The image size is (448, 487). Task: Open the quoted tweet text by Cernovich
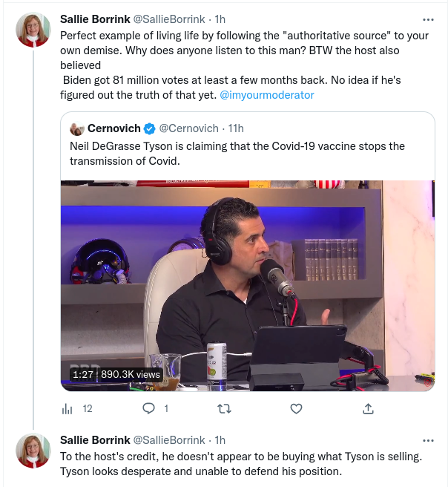(237, 153)
